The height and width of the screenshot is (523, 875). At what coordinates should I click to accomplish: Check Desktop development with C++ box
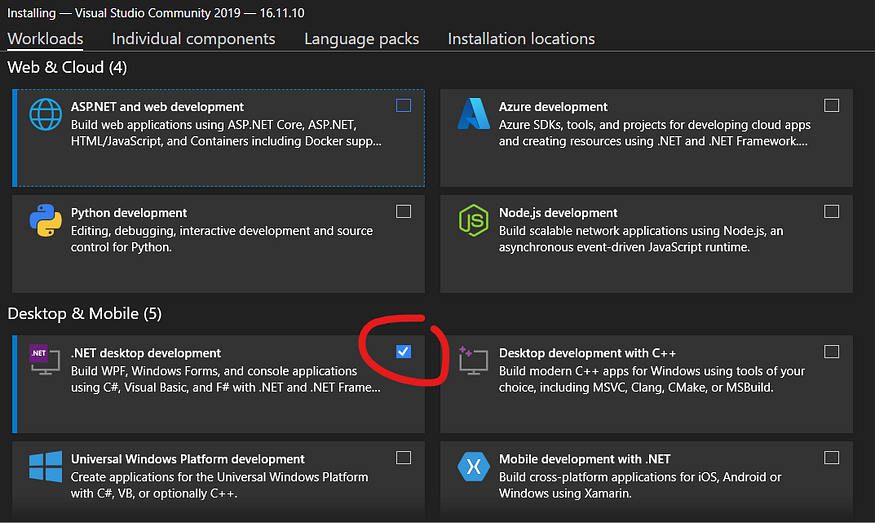[831, 352]
